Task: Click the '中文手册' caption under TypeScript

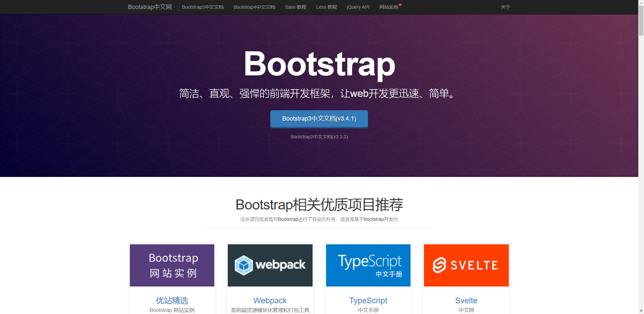Action: (x=368, y=310)
